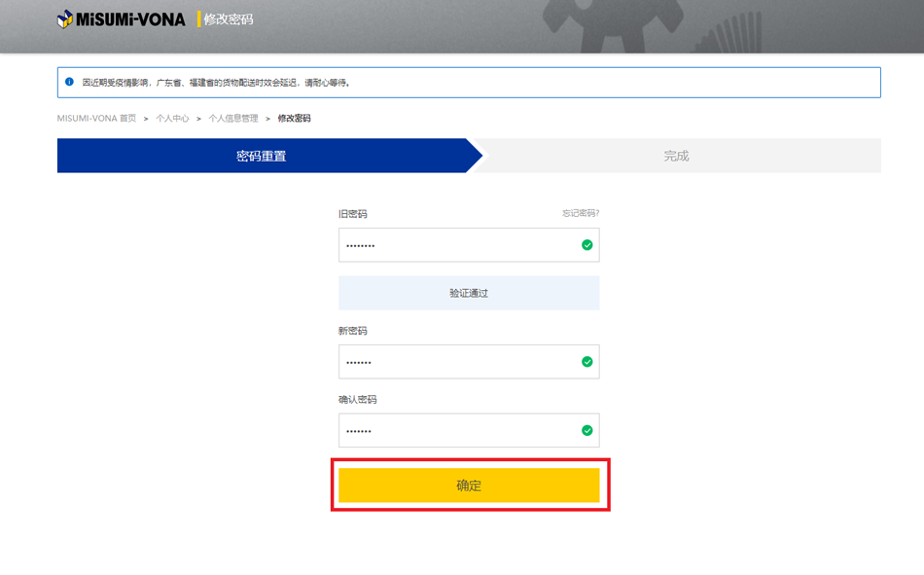The width and height of the screenshot is (924, 575).
Task: Navigate to 个人信息管理 breadcrumb
Action: click(233, 119)
